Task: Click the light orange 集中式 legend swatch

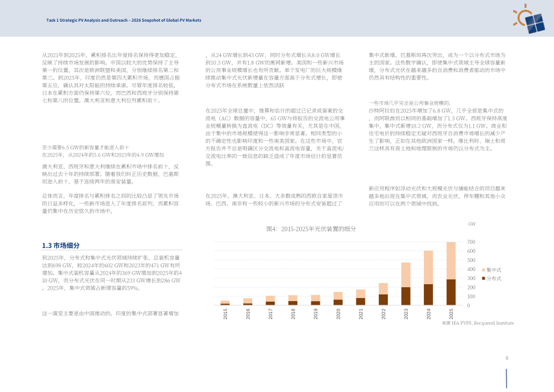Action: (x=484, y=270)
